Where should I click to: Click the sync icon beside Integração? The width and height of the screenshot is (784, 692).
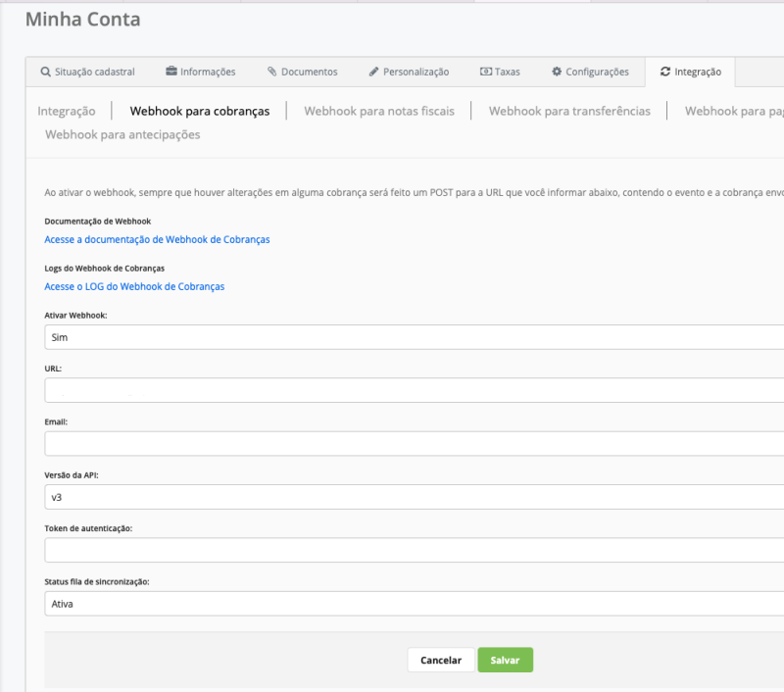coord(665,72)
